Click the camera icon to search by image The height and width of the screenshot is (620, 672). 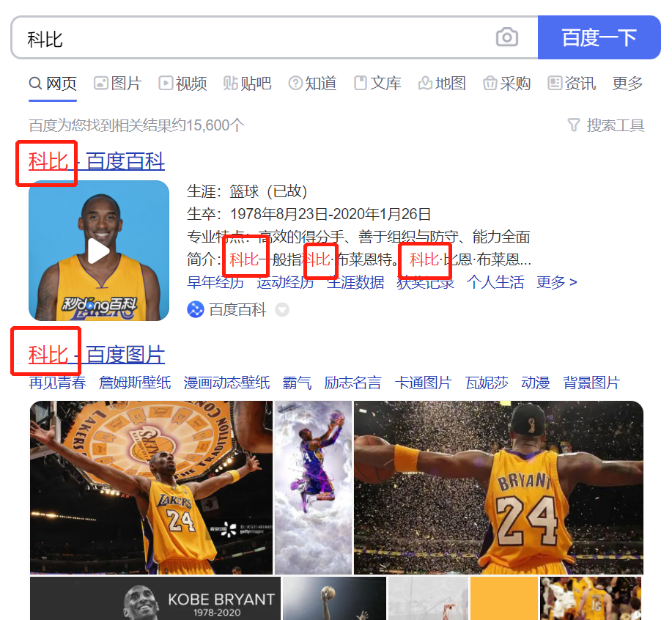[x=507, y=37]
